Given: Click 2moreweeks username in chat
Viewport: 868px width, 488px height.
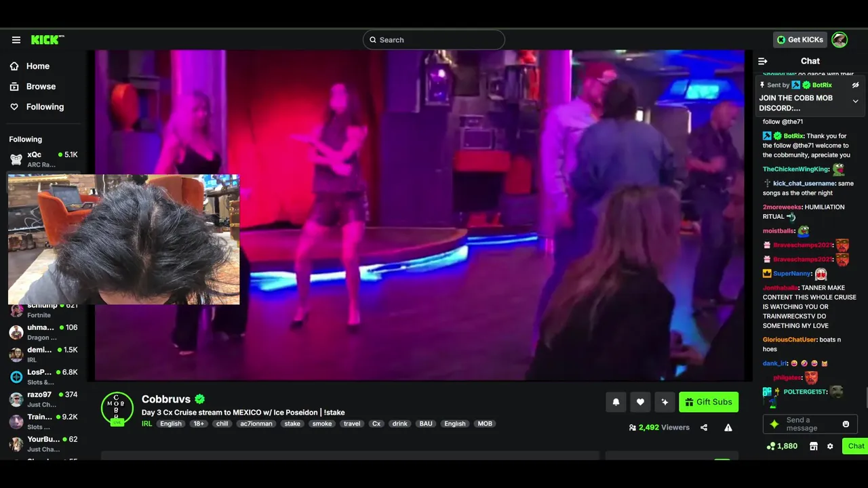Looking at the screenshot, I should tap(782, 207).
